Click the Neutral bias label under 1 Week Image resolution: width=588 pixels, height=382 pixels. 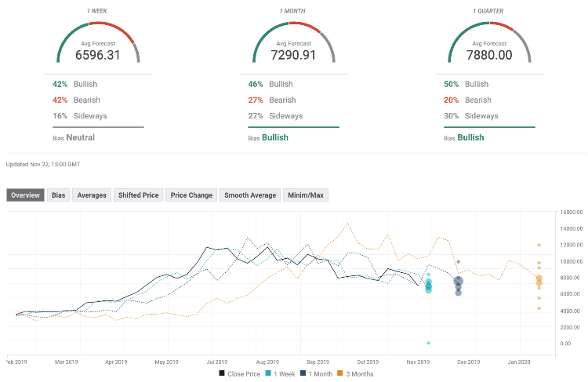81,137
